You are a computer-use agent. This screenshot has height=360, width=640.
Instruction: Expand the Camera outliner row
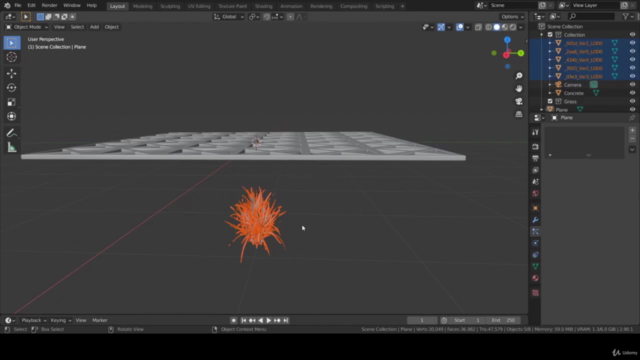pos(550,85)
